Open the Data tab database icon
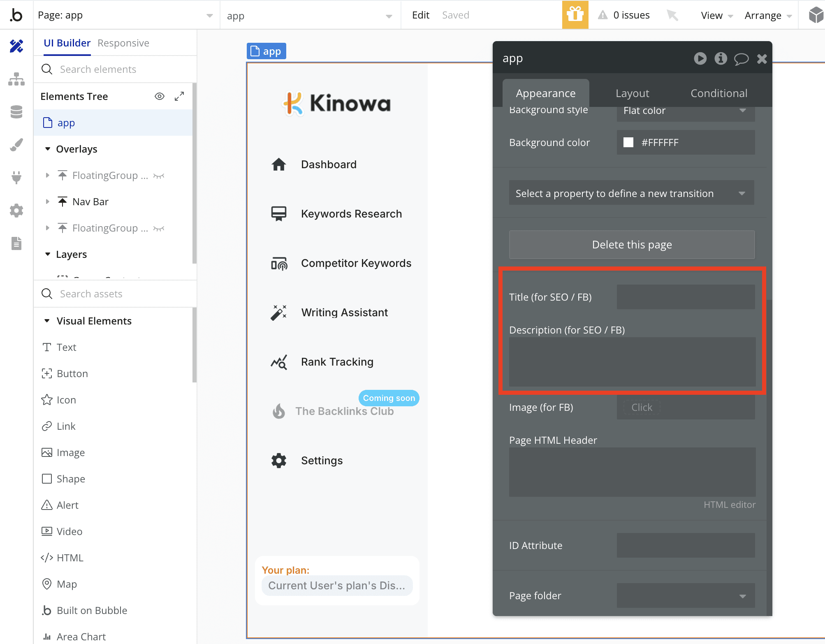 16,112
